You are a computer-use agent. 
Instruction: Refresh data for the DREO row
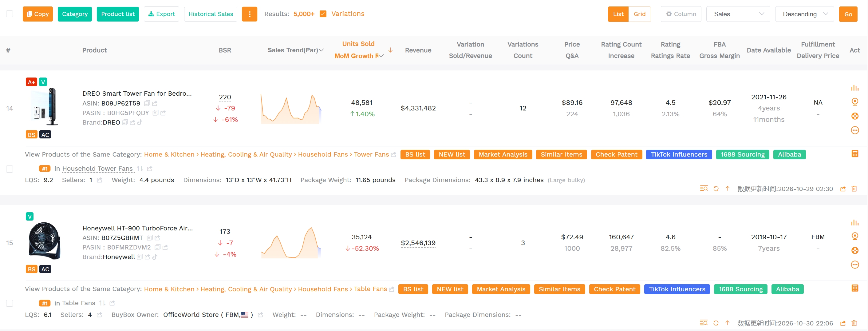[716, 189]
